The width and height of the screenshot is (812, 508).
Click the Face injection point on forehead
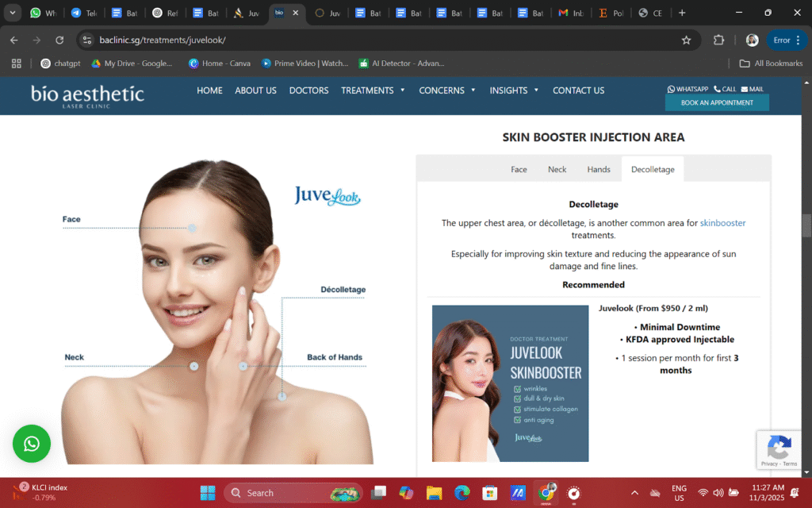(192, 228)
